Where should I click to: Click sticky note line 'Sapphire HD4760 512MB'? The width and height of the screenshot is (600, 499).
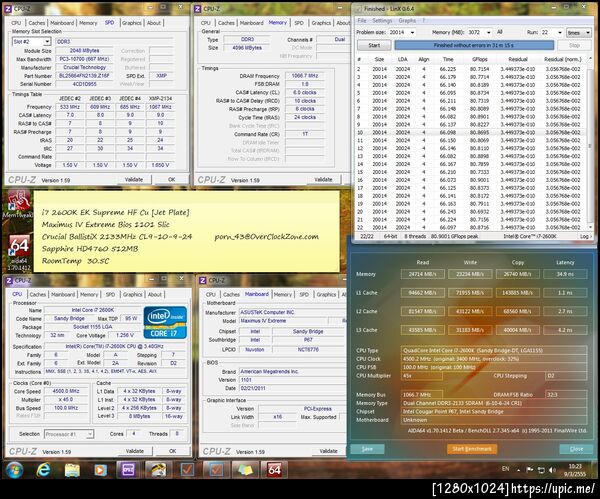click(x=90, y=249)
